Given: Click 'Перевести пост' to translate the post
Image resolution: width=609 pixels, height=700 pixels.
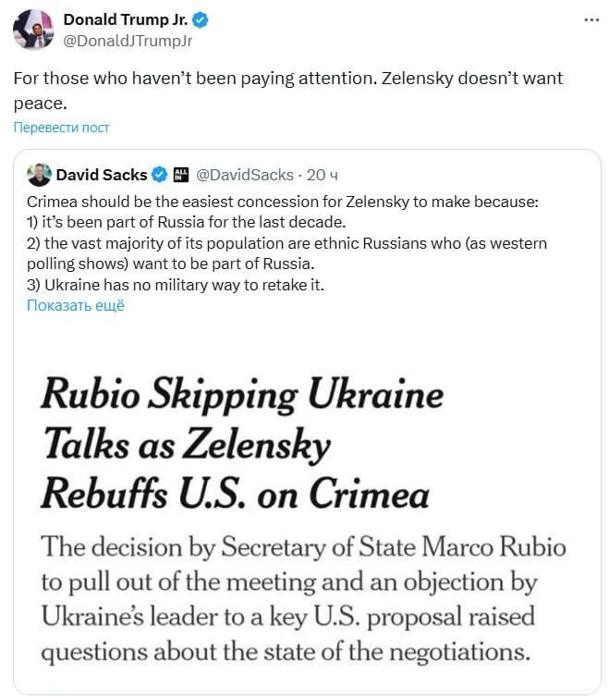Looking at the screenshot, I should coord(61,128).
